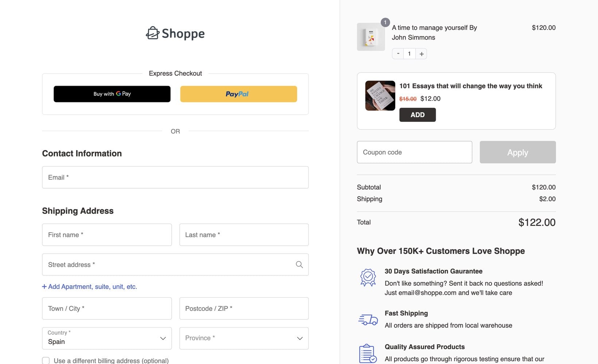Click the 30 Days Satisfaction Gaurantee heading
The image size is (598, 364).
pos(434,271)
